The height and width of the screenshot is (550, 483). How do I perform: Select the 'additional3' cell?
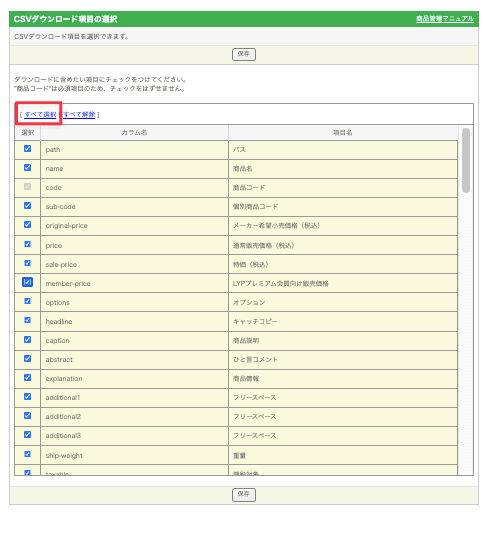[134, 435]
